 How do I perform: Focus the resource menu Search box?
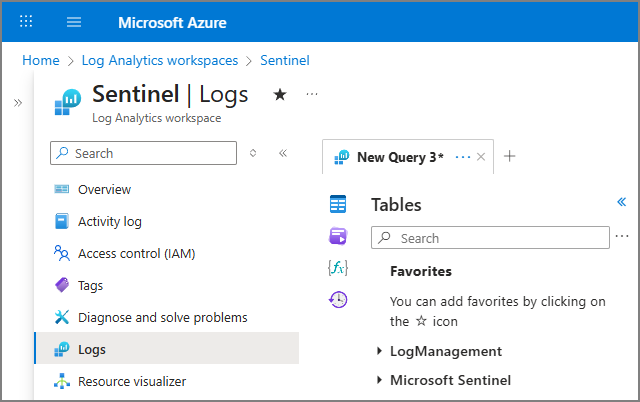[143, 153]
